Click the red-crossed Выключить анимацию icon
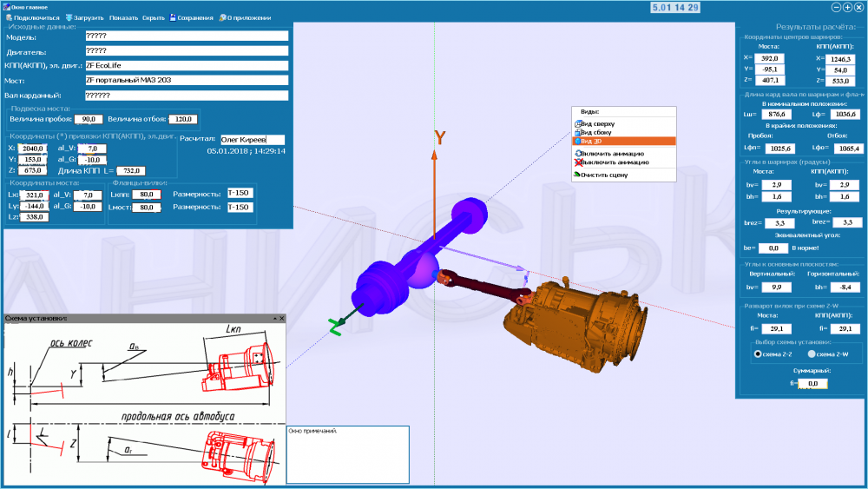The image size is (868, 489). 578,162
